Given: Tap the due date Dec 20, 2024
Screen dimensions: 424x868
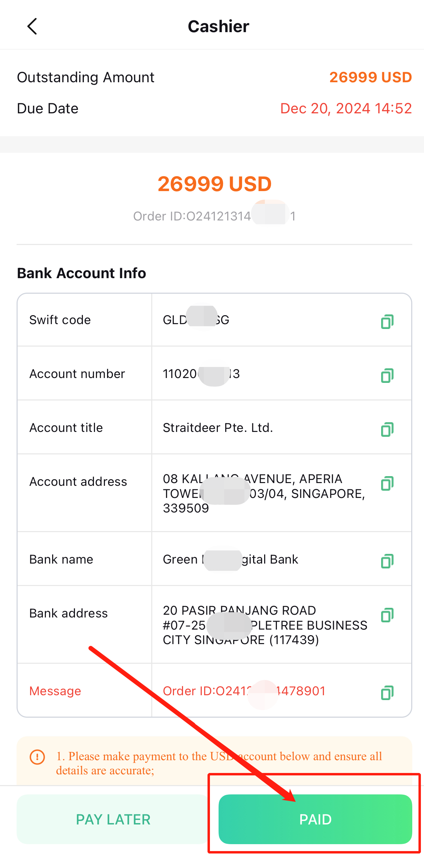Looking at the screenshot, I should [346, 108].
